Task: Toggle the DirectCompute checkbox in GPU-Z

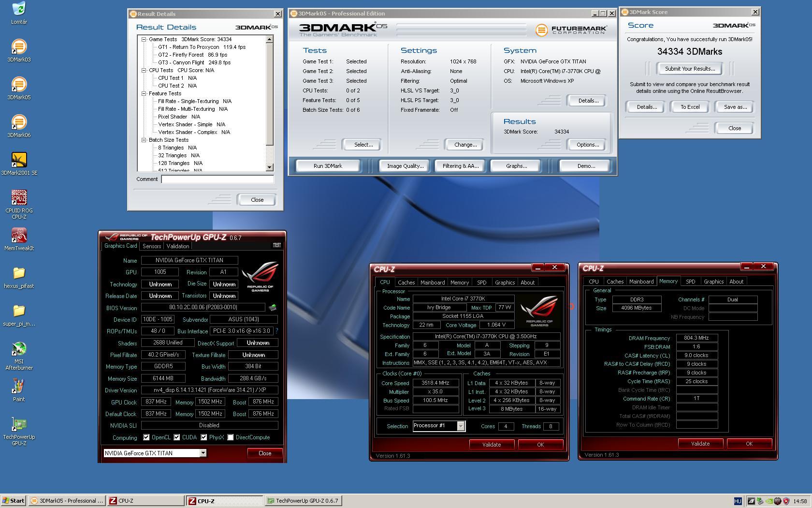Action: (231, 437)
